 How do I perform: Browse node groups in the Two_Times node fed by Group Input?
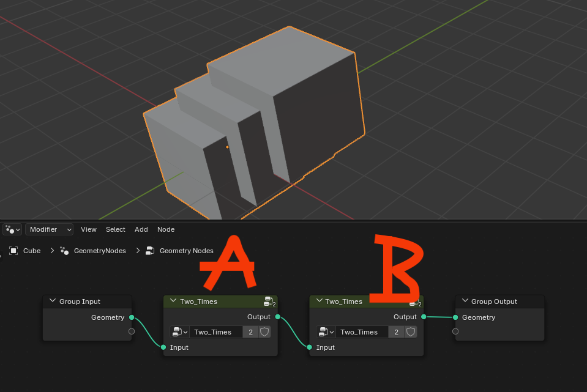pyautogui.click(x=180, y=332)
